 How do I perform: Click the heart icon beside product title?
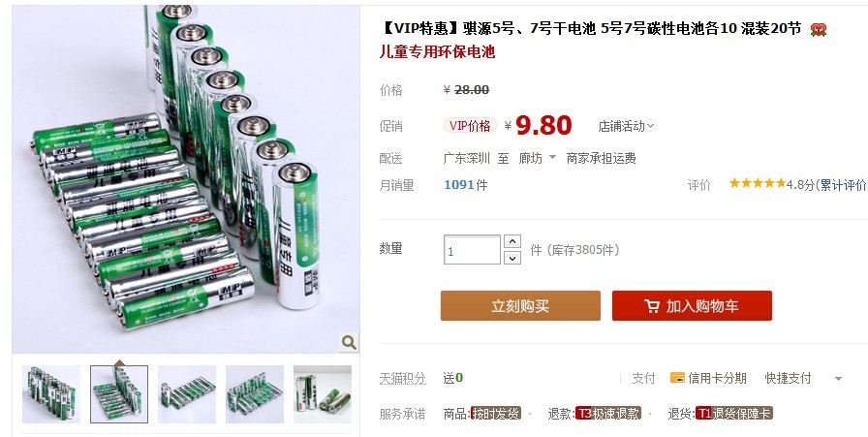(x=818, y=29)
